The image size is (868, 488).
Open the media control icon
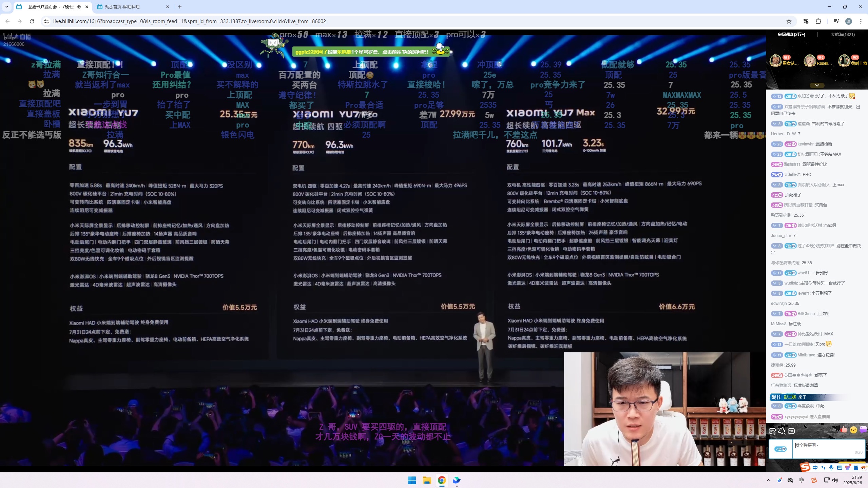coord(836,21)
